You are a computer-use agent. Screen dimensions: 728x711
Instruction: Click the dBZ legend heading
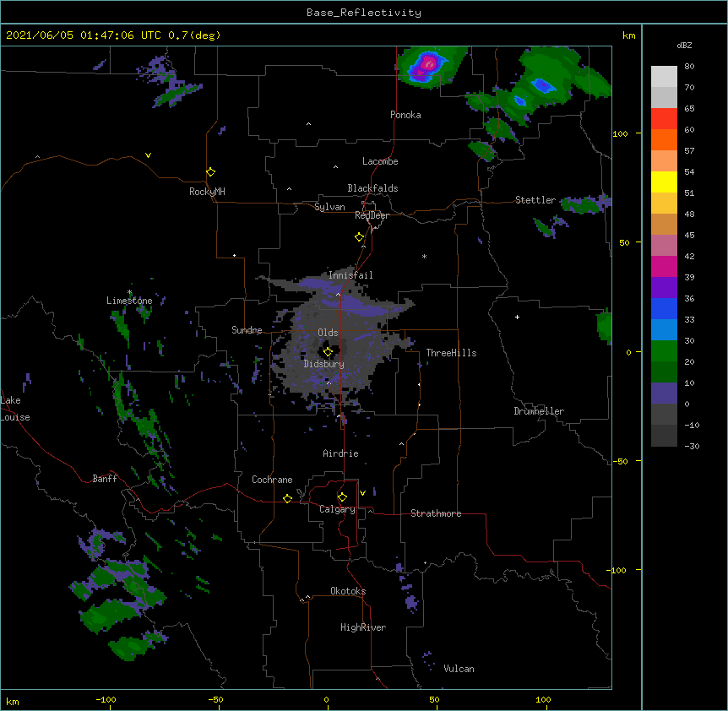pyautogui.click(x=684, y=45)
